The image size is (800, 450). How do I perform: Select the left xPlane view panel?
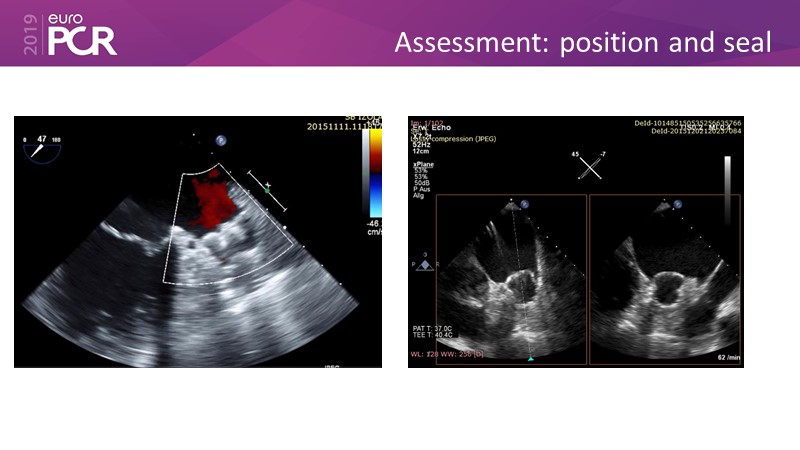tap(511, 279)
